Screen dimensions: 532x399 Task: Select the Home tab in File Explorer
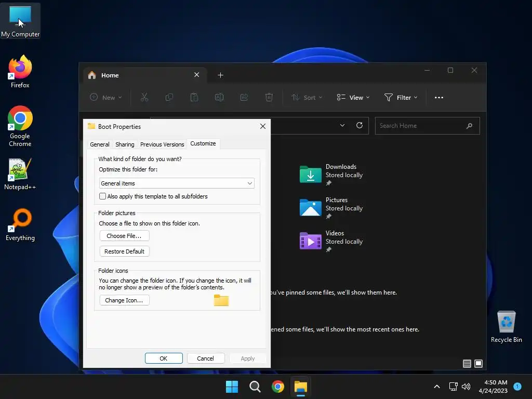click(x=145, y=75)
